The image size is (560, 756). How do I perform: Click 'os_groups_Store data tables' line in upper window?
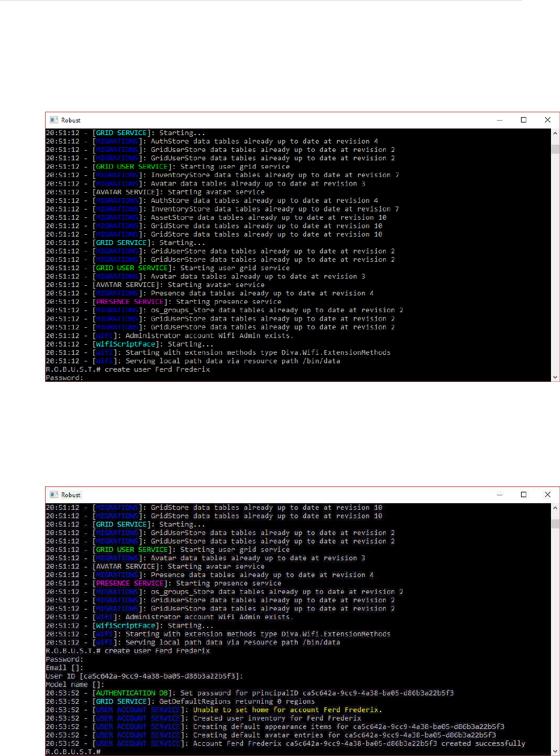[224, 310]
